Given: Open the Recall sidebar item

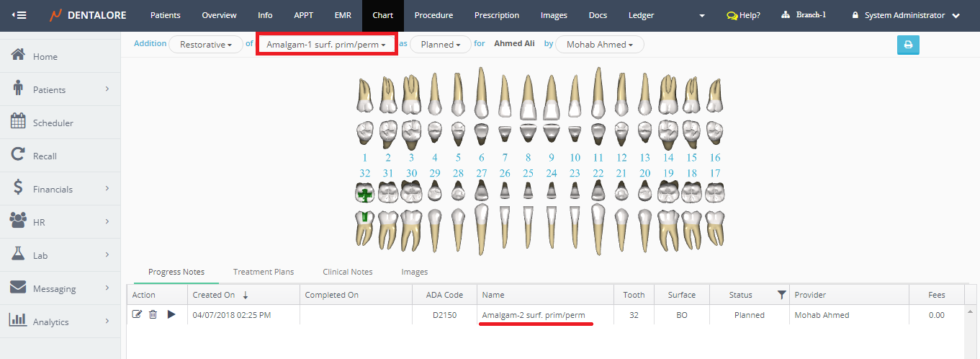Looking at the screenshot, I should point(45,156).
